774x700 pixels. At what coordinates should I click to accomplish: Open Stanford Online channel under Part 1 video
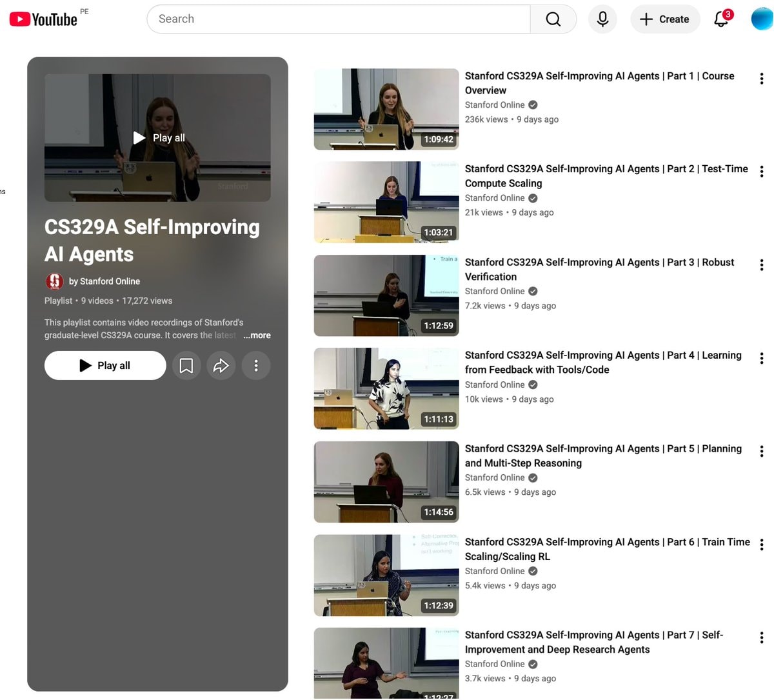point(495,105)
